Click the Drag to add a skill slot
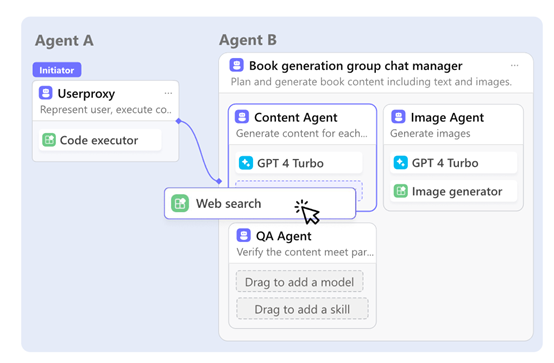Image resolution: width=554 pixels, height=363 pixels. [302, 309]
